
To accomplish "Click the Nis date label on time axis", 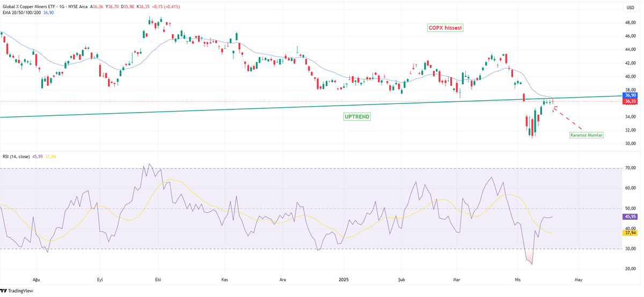I will tap(518, 280).
